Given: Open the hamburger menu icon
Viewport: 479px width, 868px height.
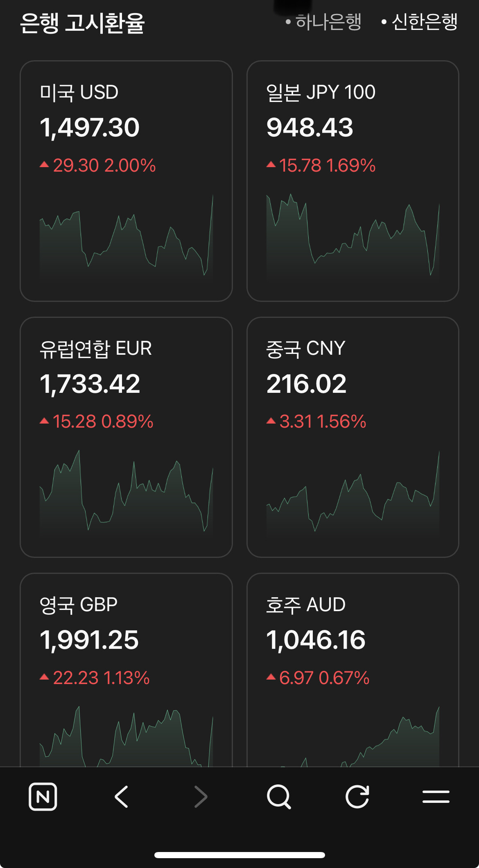Looking at the screenshot, I should point(436,797).
